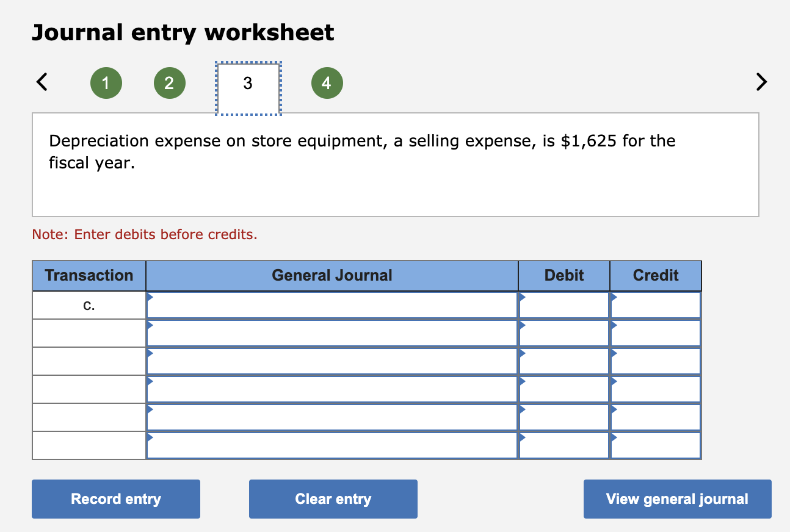Click the 'Enter debits before credits' note

(145, 235)
